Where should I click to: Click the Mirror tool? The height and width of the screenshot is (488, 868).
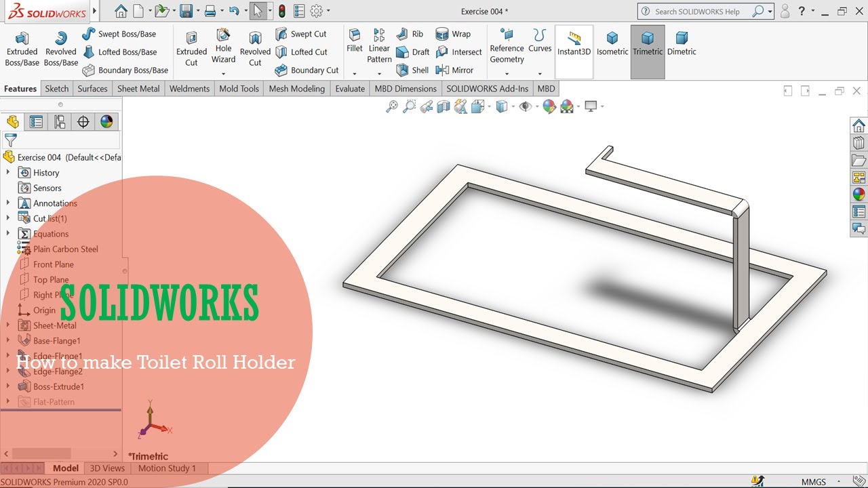(454, 70)
